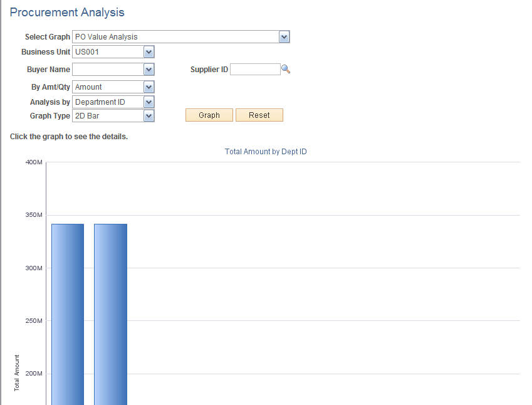Click the dropdown arrow on the Analysis by field
This screenshot has width=532, height=405.
click(x=149, y=102)
